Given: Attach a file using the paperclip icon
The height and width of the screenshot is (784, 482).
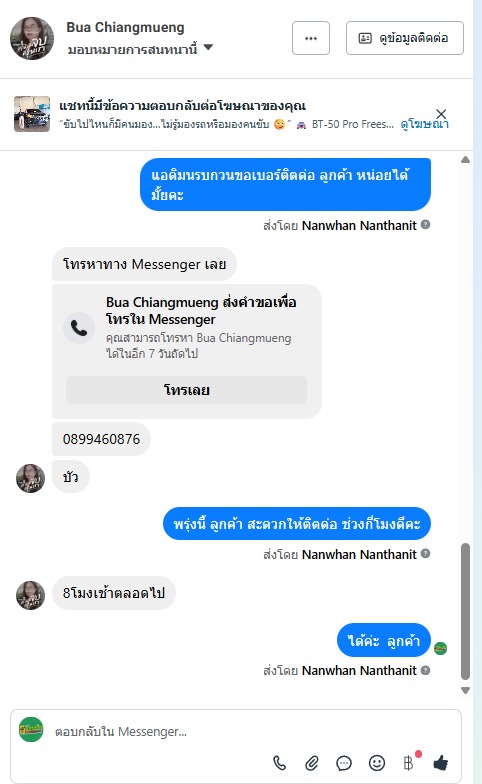Looking at the screenshot, I should point(312,763).
